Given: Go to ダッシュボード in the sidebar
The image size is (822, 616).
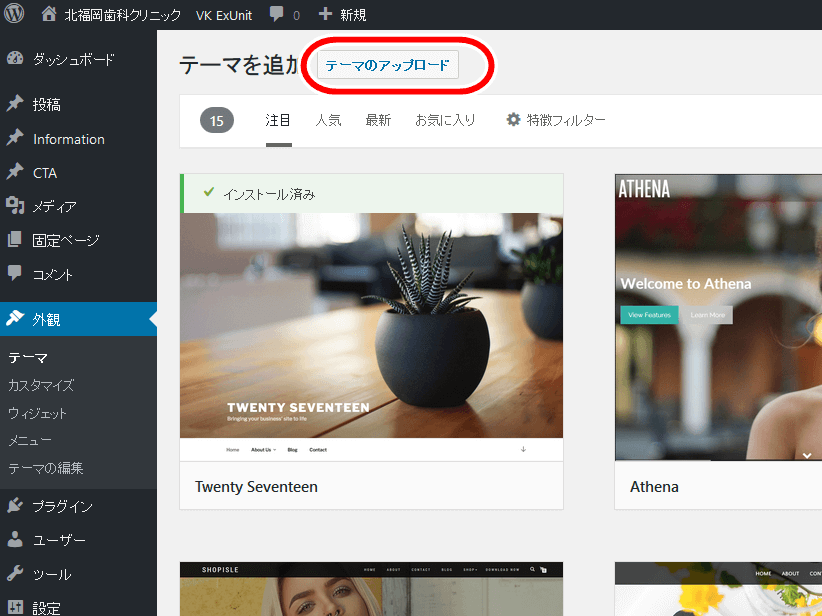Looking at the screenshot, I should tap(73, 59).
